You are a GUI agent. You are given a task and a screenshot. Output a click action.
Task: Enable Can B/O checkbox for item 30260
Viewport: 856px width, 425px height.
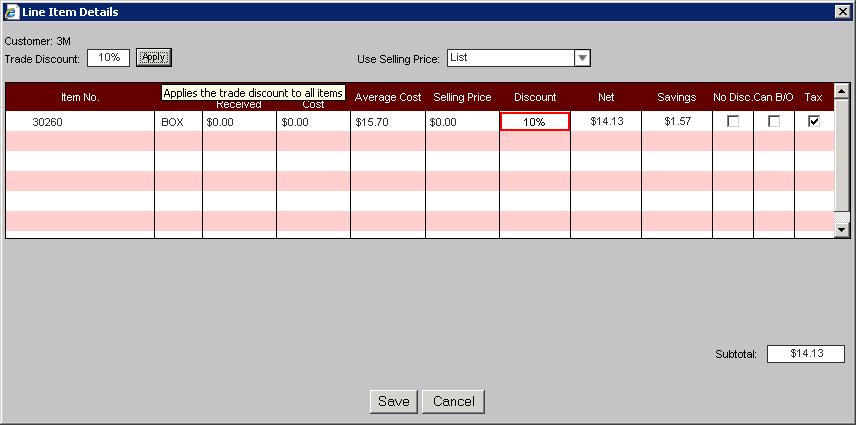pos(774,121)
